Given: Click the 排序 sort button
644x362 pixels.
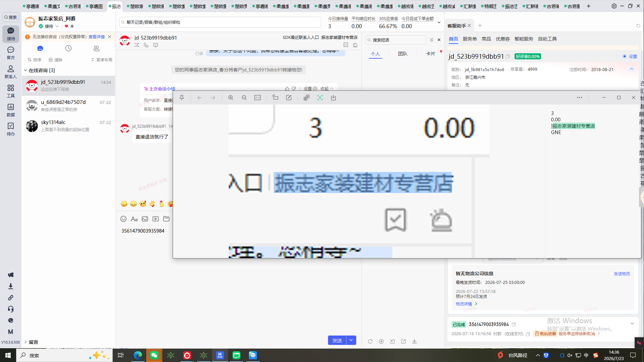Looking at the screenshot, I should [34, 60].
